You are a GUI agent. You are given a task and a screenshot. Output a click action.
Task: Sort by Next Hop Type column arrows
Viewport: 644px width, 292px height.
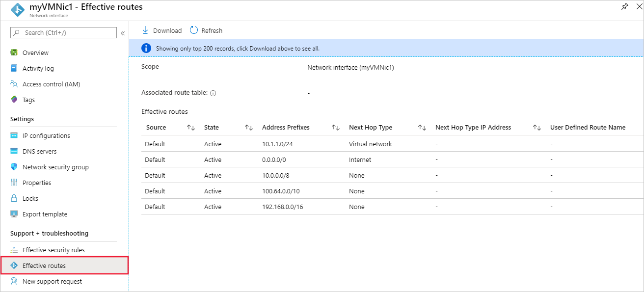422,128
